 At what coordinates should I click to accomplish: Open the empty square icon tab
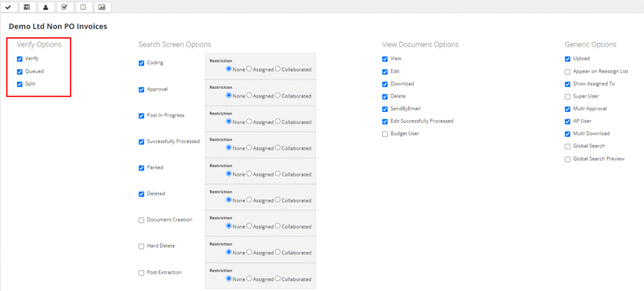84,8
